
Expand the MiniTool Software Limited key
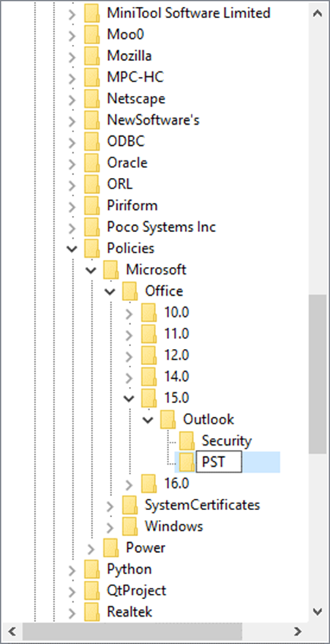click(72, 13)
